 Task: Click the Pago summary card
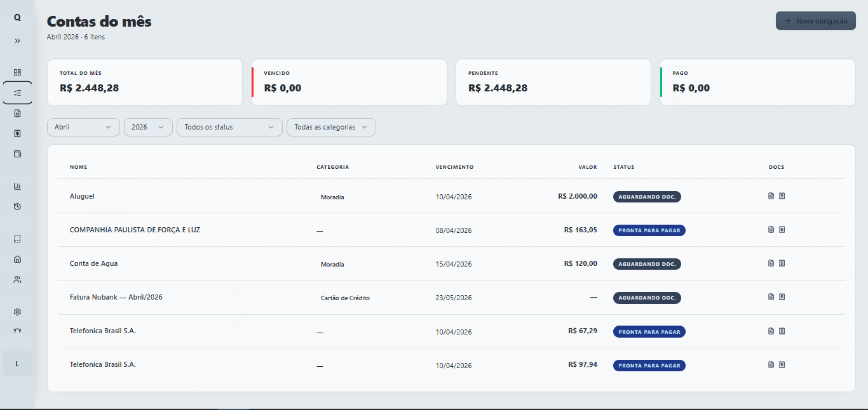pyautogui.click(x=758, y=83)
